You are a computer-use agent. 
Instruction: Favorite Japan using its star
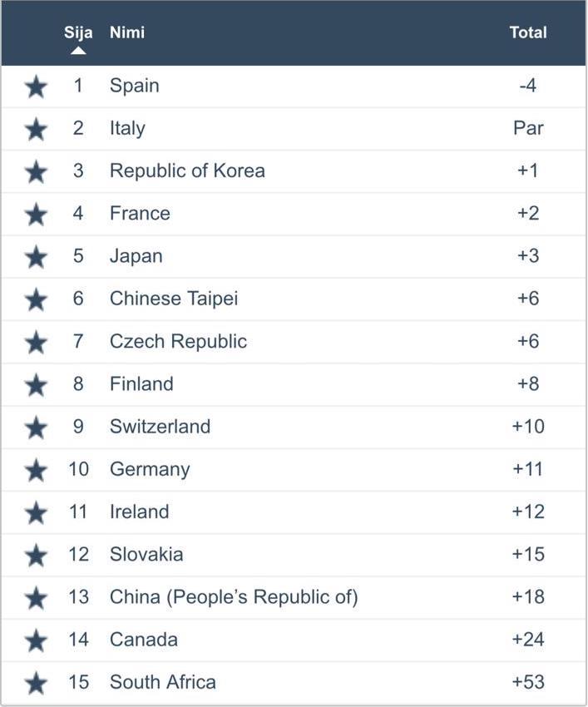(36, 256)
